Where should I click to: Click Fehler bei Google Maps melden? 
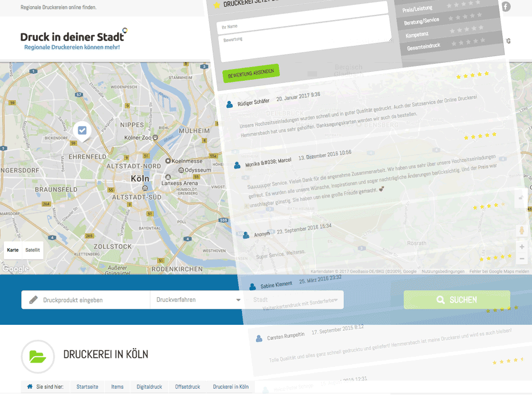click(x=499, y=271)
